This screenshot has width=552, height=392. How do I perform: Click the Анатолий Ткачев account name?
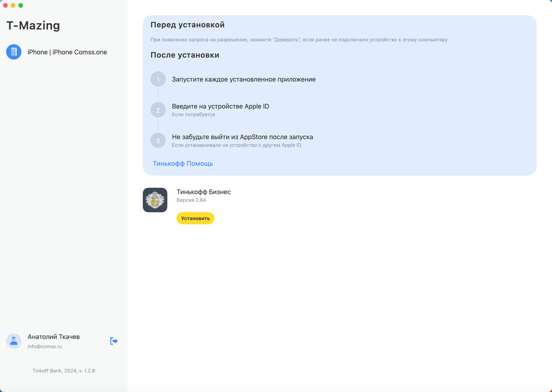(x=54, y=337)
